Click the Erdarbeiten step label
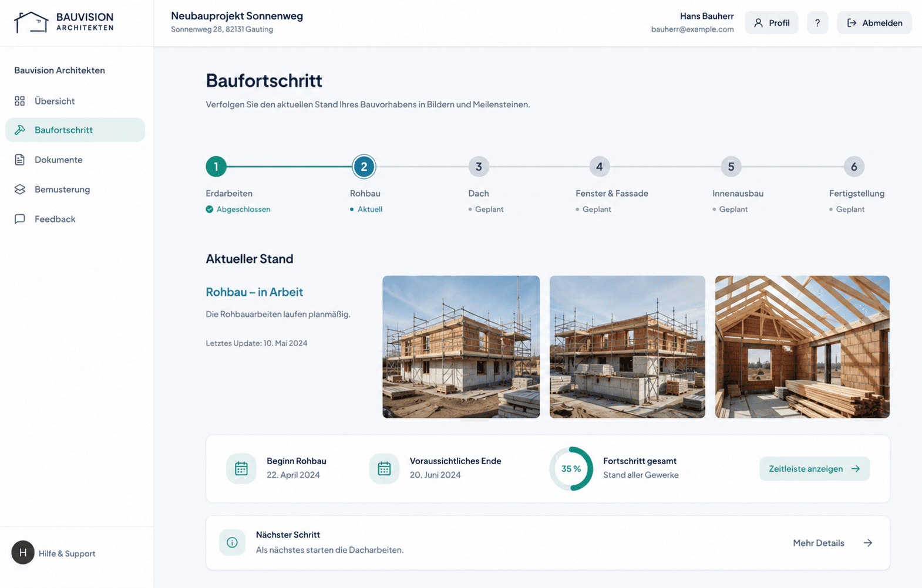 [x=229, y=193]
